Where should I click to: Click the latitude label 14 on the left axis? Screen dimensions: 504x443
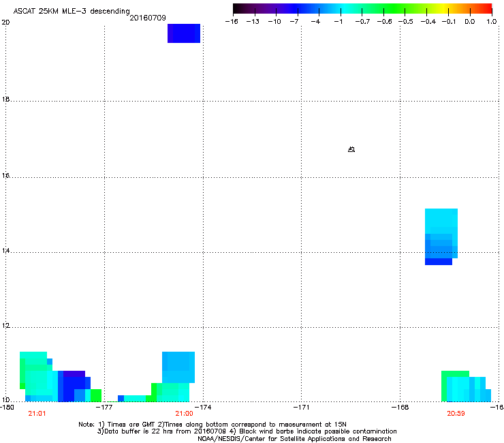5,251
